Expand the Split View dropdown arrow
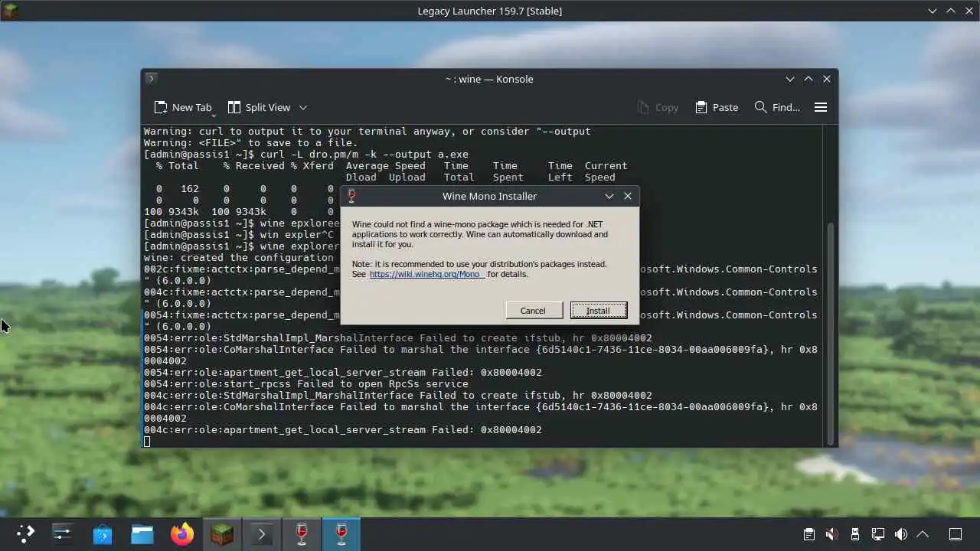Image resolution: width=980 pixels, height=551 pixels. [303, 107]
